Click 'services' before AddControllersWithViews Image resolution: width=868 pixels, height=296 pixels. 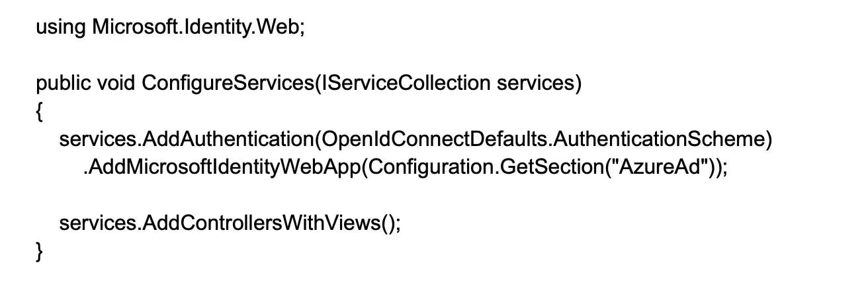tap(98, 223)
